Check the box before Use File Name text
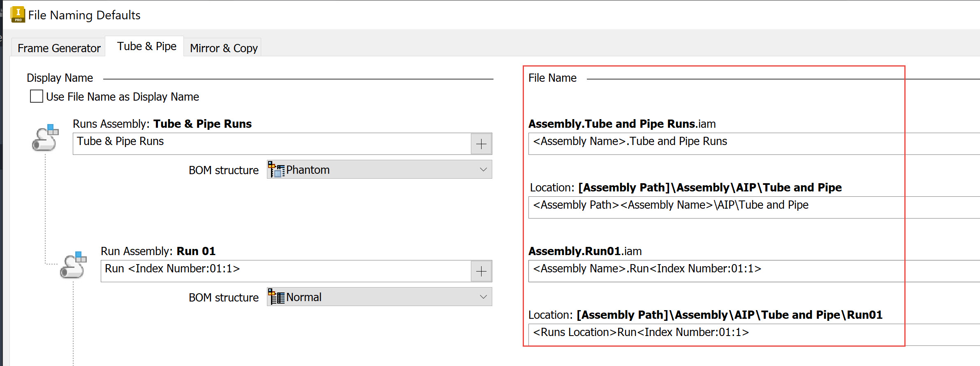980x366 pixels. (36, 96)
